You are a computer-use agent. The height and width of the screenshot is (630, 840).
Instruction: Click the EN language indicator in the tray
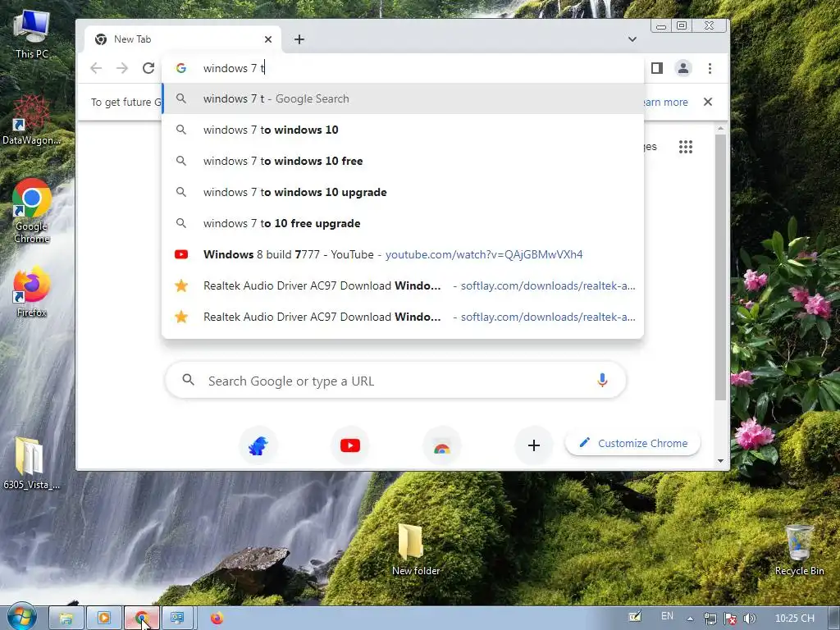[667, 616]
